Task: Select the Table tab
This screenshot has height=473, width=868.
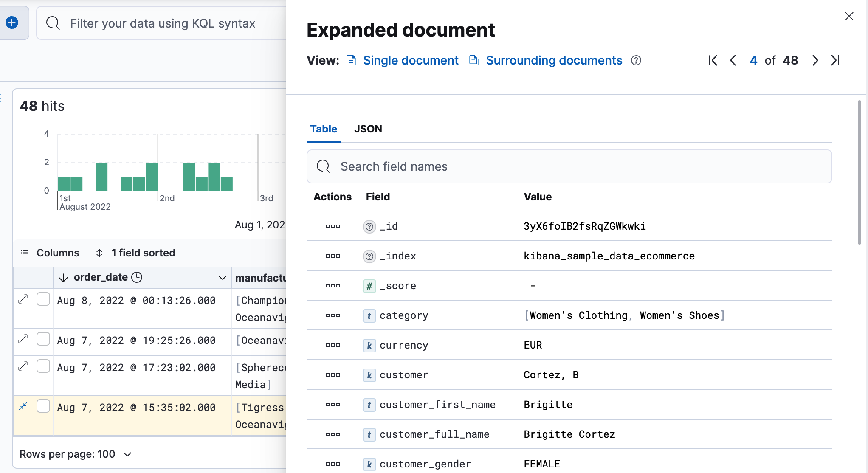Action: (323, 129)
